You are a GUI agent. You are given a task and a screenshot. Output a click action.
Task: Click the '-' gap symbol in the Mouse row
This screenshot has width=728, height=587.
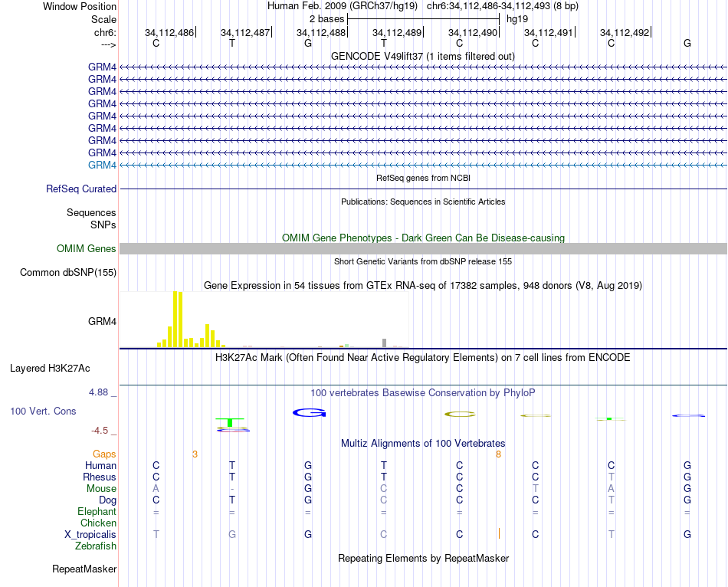click(232, 489)
